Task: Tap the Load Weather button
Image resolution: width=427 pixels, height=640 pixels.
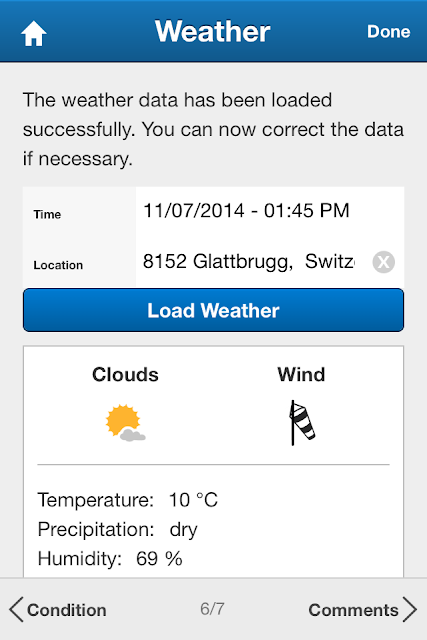Action: click(214, 310)
